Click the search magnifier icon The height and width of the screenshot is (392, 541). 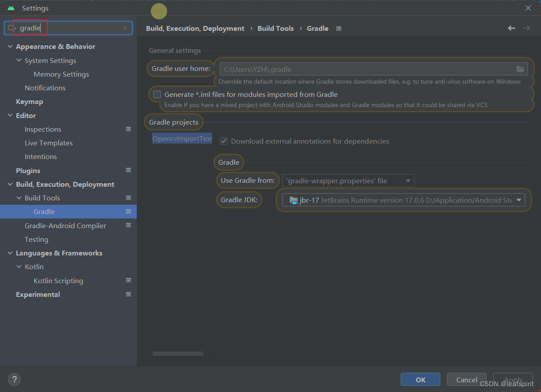pos(11,28)
